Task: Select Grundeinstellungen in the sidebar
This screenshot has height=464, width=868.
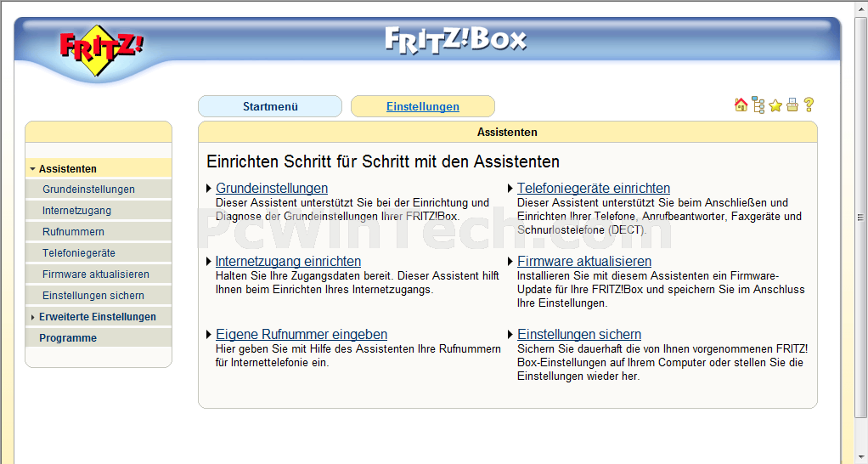Action: 99,190
